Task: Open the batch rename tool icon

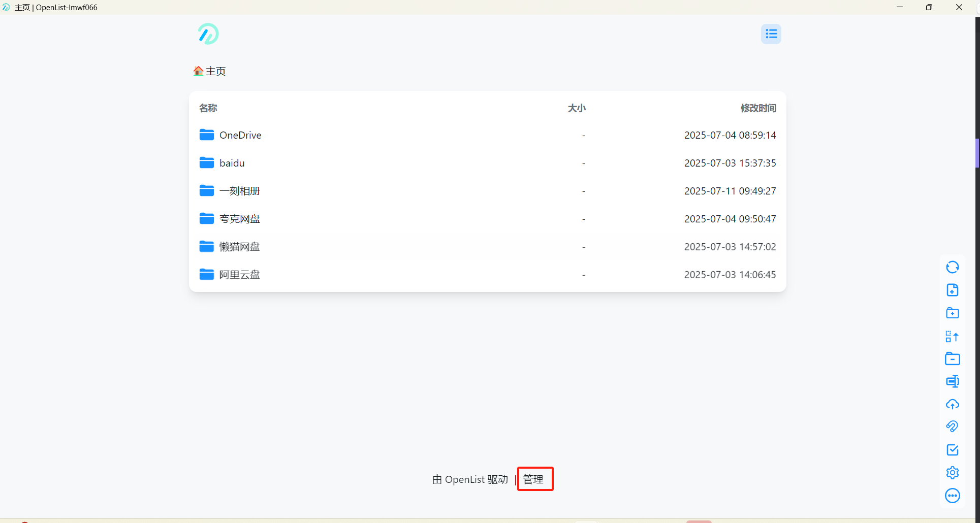Action: coord(953,381)
